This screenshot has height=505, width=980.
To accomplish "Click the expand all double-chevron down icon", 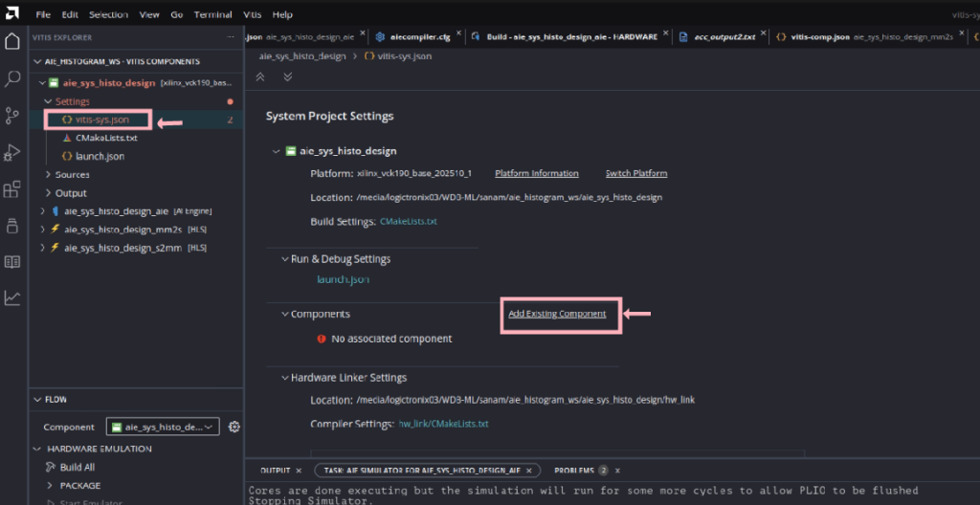I will pyautogui.click(x=287, y=77).
